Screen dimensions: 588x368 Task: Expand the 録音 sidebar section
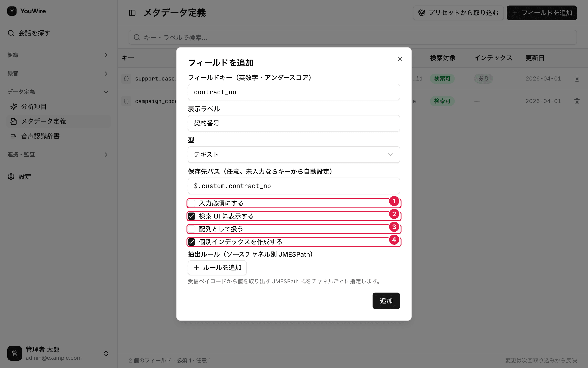pos(58,74)
